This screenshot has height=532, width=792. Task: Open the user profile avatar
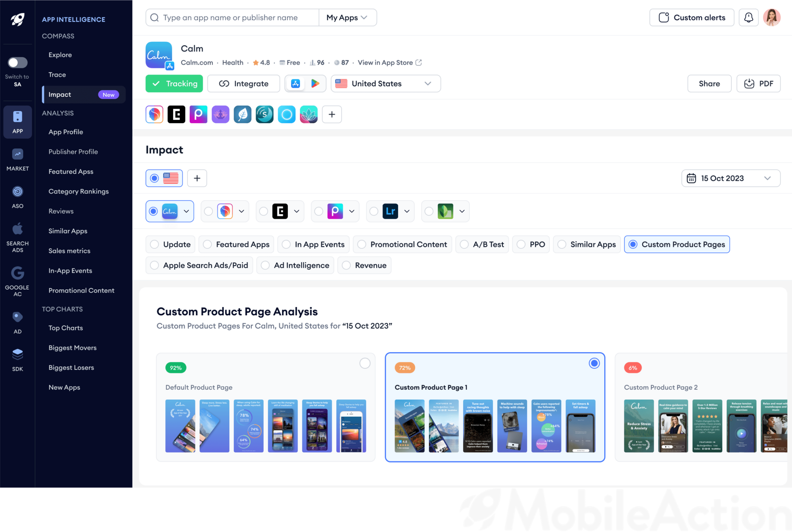tap(772, 17)
